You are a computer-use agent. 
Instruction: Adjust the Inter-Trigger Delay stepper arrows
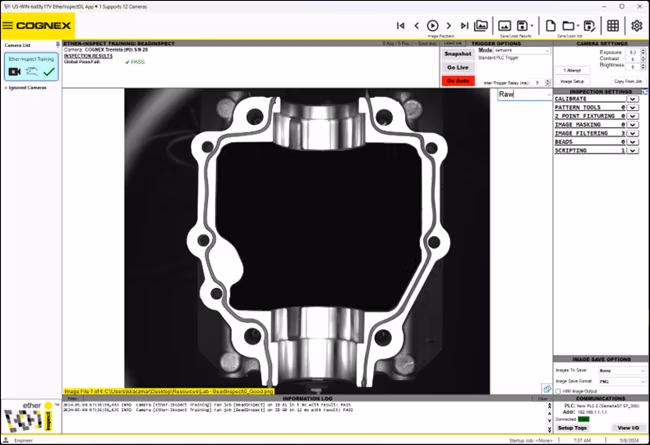[x=548, y=83]
